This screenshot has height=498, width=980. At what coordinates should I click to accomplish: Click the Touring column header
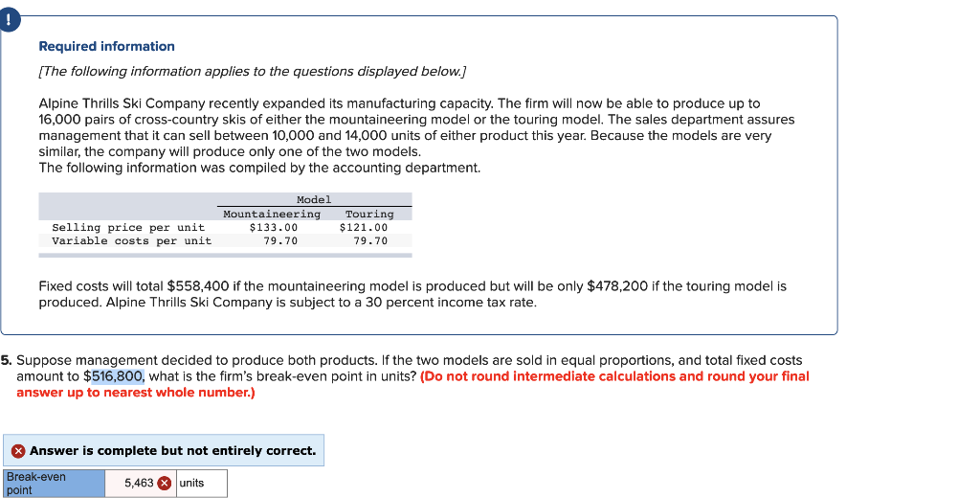(x=369, y=214)
